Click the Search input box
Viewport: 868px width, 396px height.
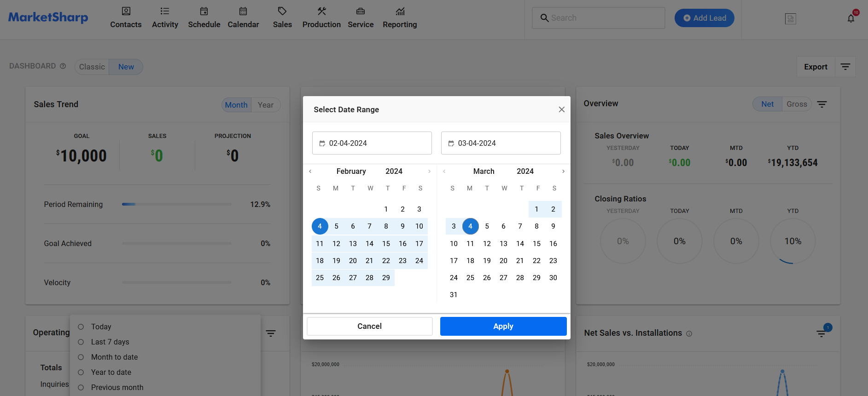(x=599, y=18)
